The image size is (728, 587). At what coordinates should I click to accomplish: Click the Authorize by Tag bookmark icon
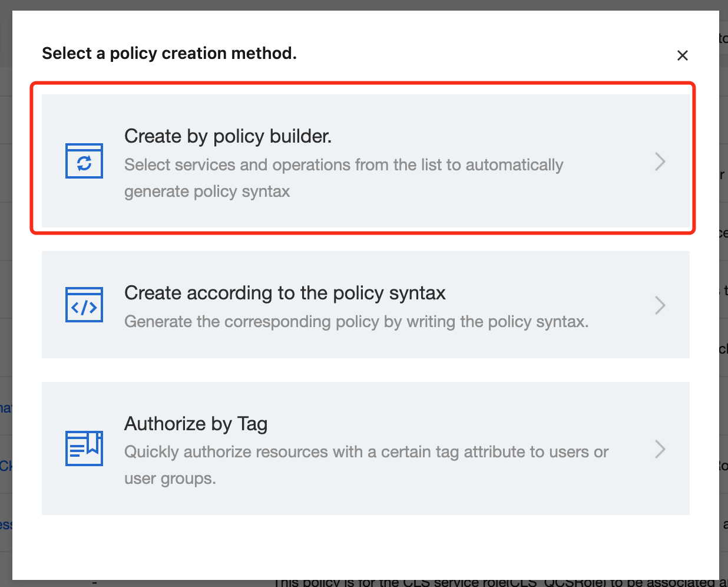[84, 448]
